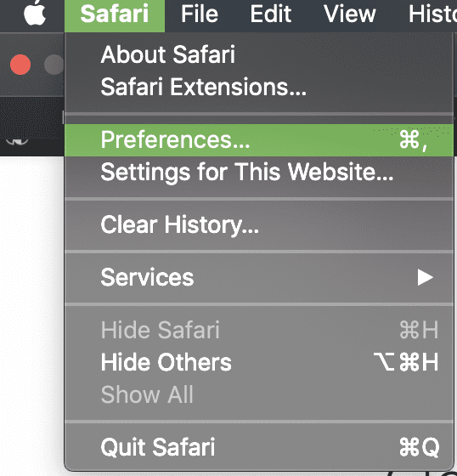457x476 pixels.
Task: Click the gray minimize window button
Action: [x=54, y=65]
